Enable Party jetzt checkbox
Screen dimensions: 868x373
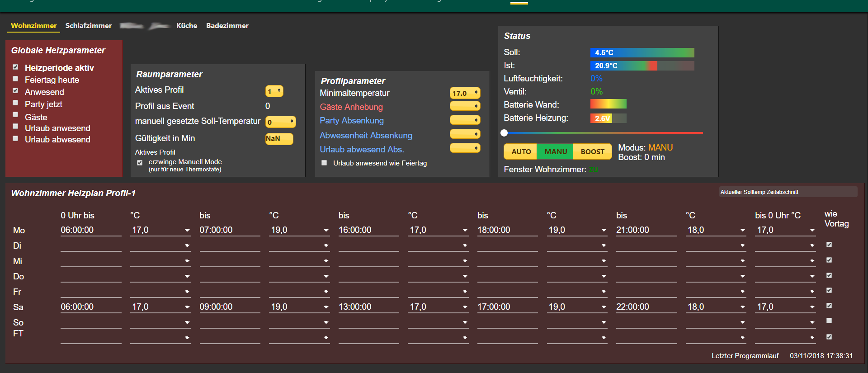tap(15, 103)
